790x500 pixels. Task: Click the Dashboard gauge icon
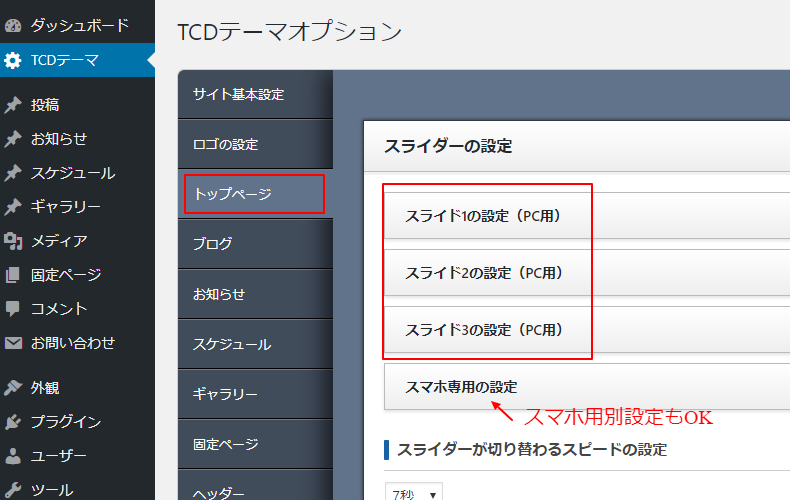click(13, 25)
